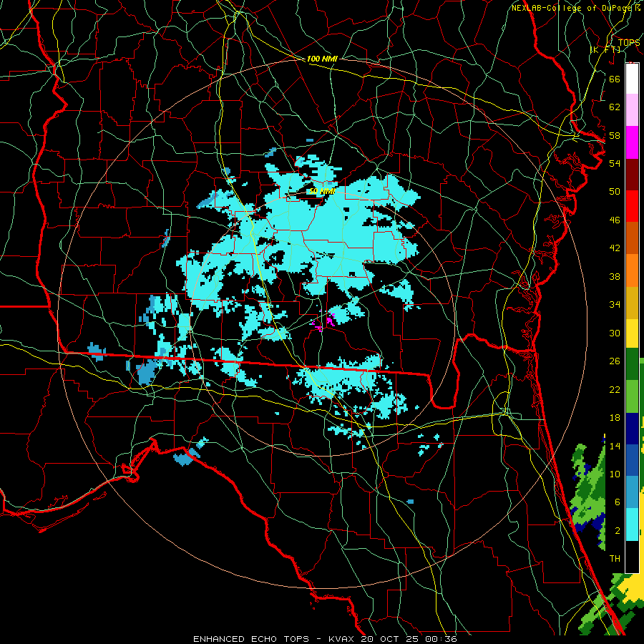Click the 10 legend value
The image size is (644, 644).
[x=615, y=474]
